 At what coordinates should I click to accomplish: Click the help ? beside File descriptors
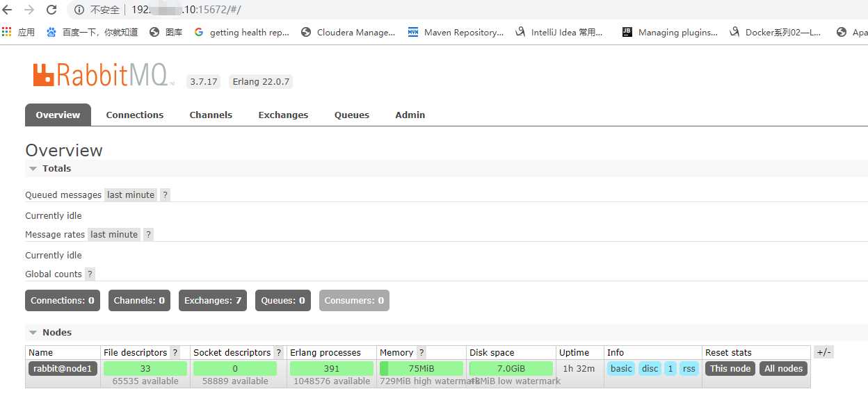tap(175, 353)
